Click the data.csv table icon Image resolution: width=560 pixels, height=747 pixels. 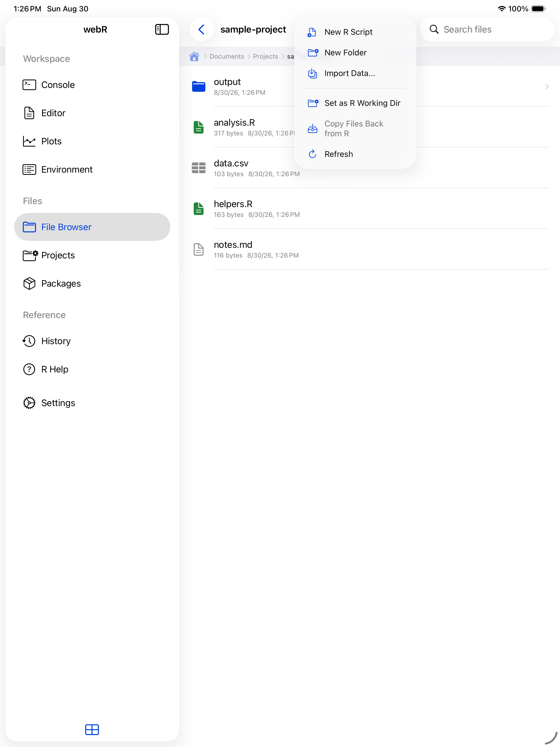click(x=199, y=168)
